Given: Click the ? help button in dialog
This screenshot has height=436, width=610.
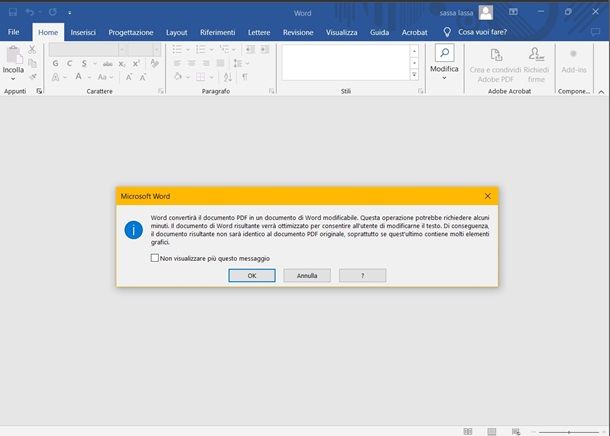Looking at the screenshot, I should tap(363, 275).
